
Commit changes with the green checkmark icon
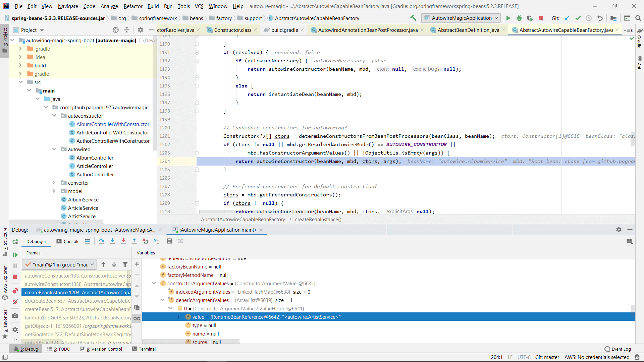point(578,18)
